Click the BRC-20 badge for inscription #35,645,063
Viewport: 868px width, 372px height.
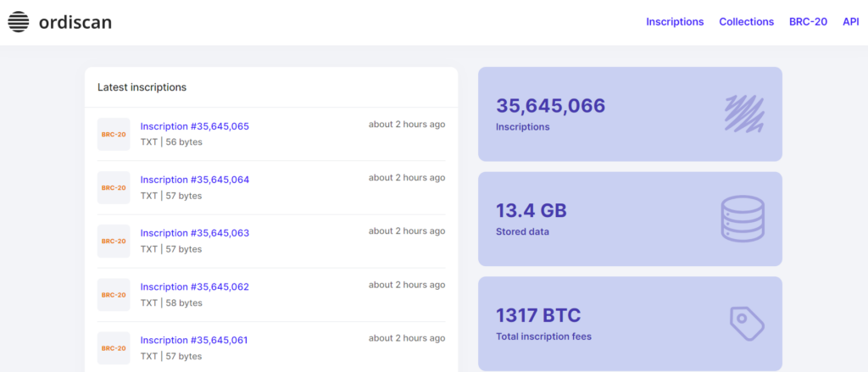[x=114, y=241]
